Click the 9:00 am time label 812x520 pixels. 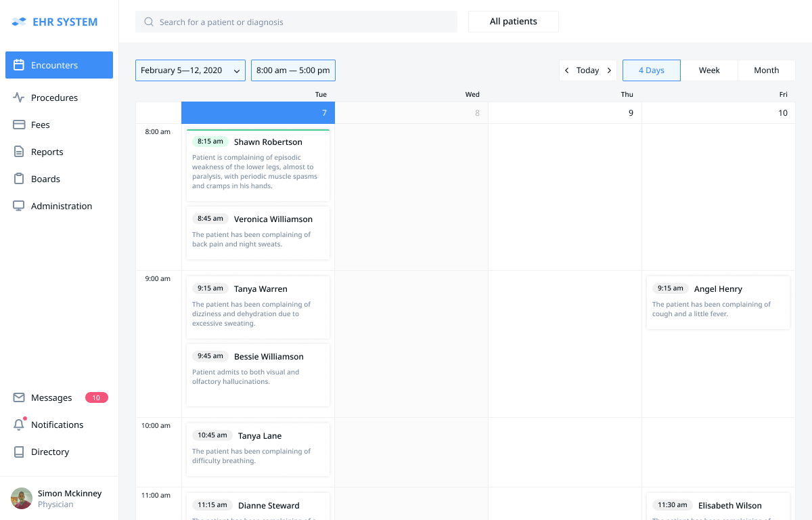(158, 279)
